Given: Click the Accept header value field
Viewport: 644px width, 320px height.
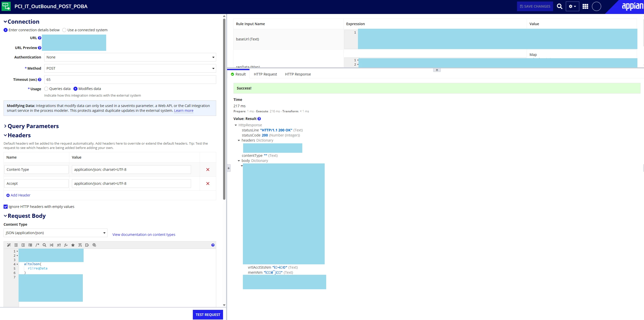Looking at the screenshot, I should pyautogui.click(x=131, y=184).
